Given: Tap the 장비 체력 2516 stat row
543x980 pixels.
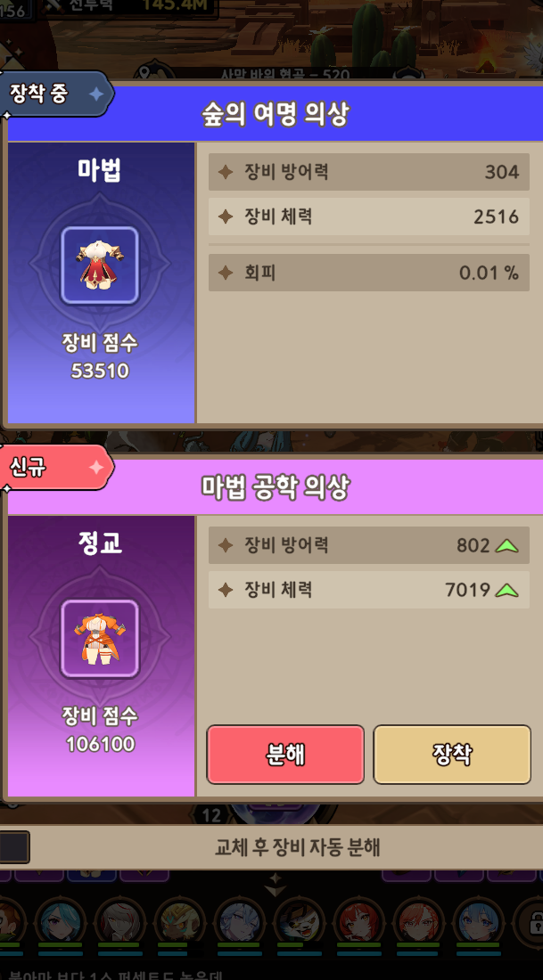Looking at the screenshot, I should point(369,216).
